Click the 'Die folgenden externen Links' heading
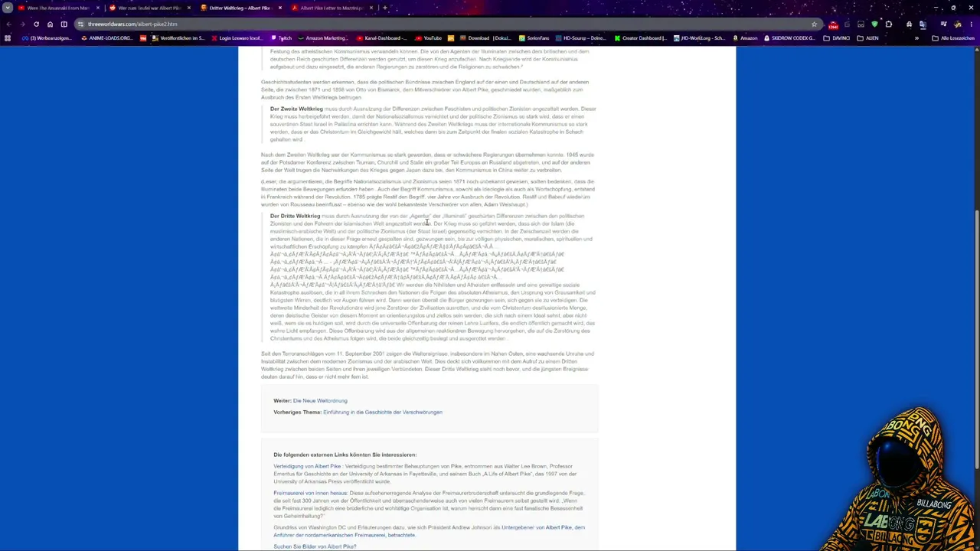The height and width of the screenshot is (551, 980). [345, 455]
